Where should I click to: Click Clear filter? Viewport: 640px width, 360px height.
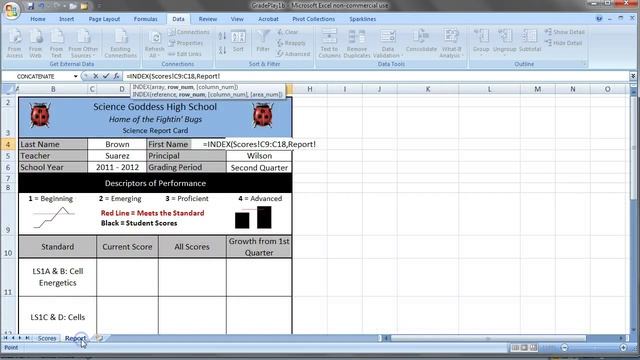click(288, 32)
